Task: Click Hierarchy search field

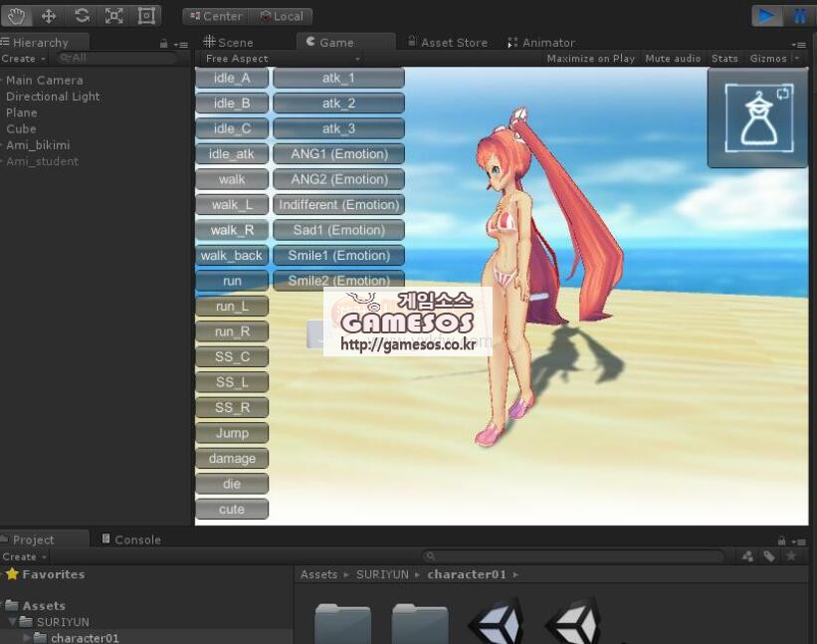Action: coord(115,58)
